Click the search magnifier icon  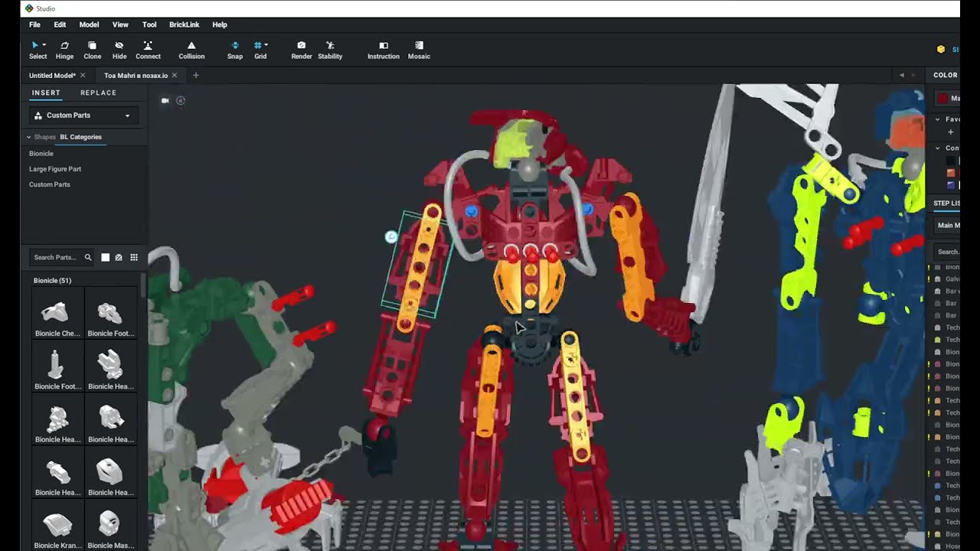pyautogui.click(x=88, y=258)
